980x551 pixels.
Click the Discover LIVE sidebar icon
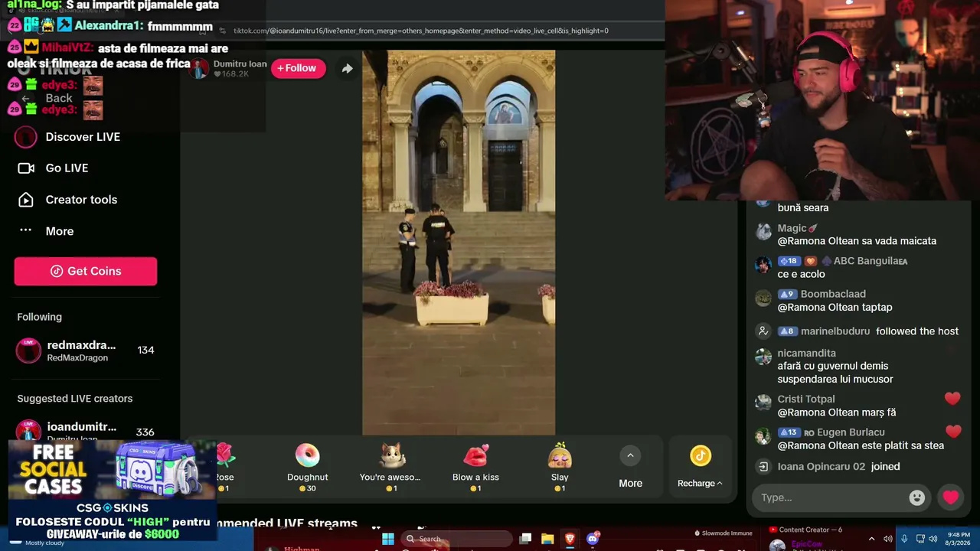pyautogui.click(x=26, y=137)
